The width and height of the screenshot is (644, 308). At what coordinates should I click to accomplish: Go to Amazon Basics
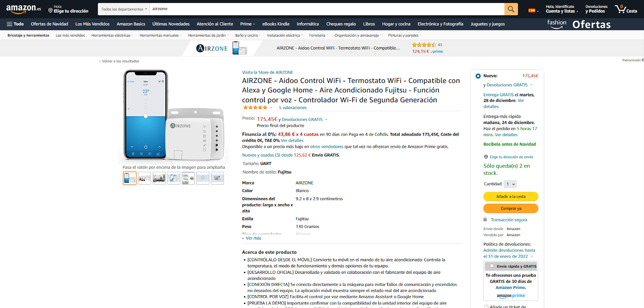pos(131,24)
